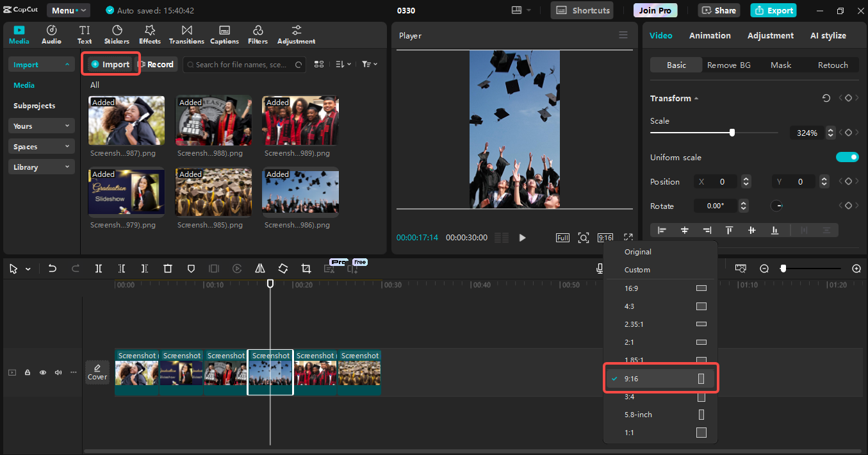Viewport: 868px width, 455px height.
Task: Open the Transitions panel
Action: [186, 35]
